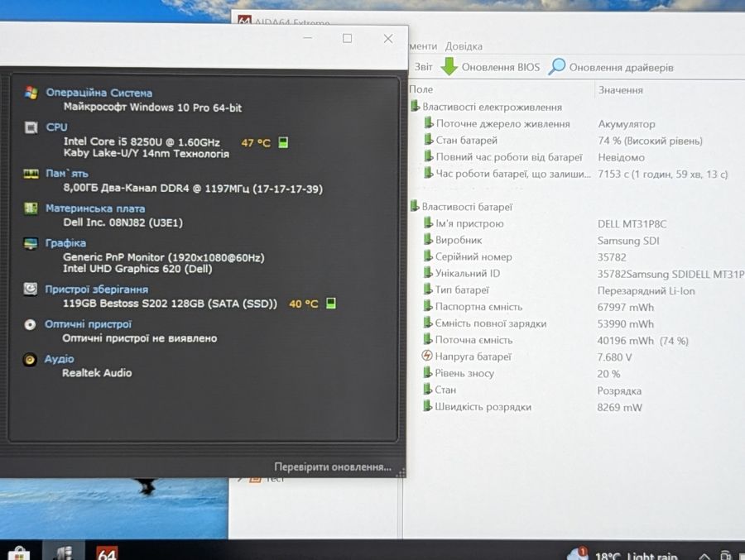Click Перевірити оновлення link
This screenshot has width=745, height=560.
(333, 467)
